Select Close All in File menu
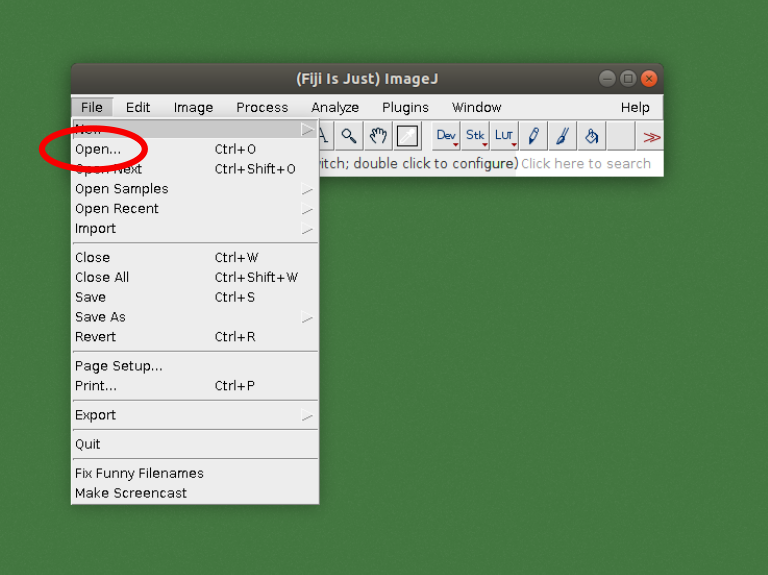The width and height of the screenshot is (768, 575). [195, 277]
